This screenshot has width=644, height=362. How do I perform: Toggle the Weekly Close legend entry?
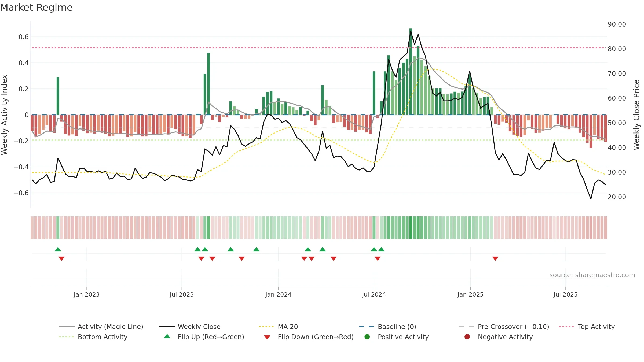[190, 327]
